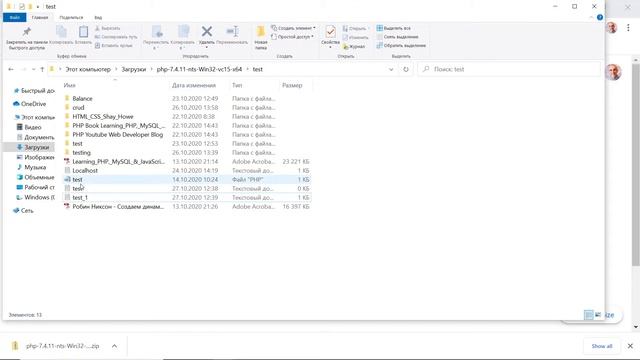Sort by the Дата изменения column header

pos(199,85)
